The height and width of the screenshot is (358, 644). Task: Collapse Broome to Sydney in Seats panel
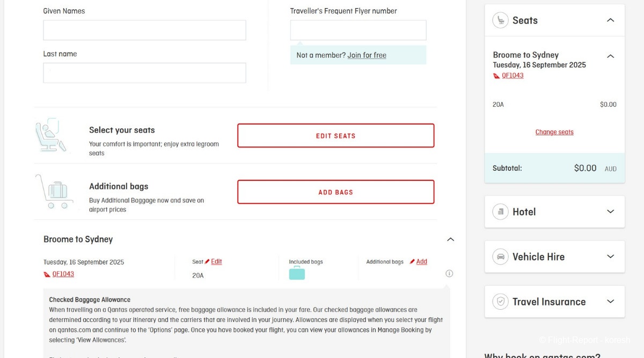(610, 56)
